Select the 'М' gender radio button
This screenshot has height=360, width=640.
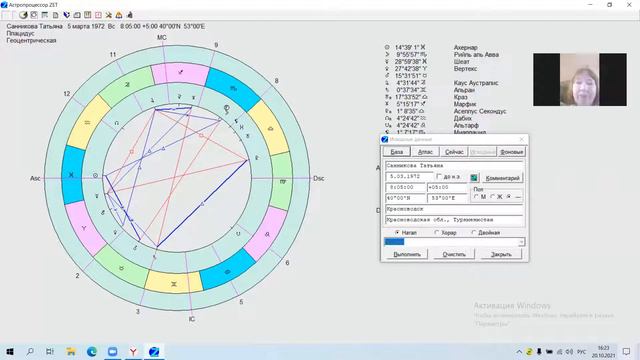click(x=476, y=197)
